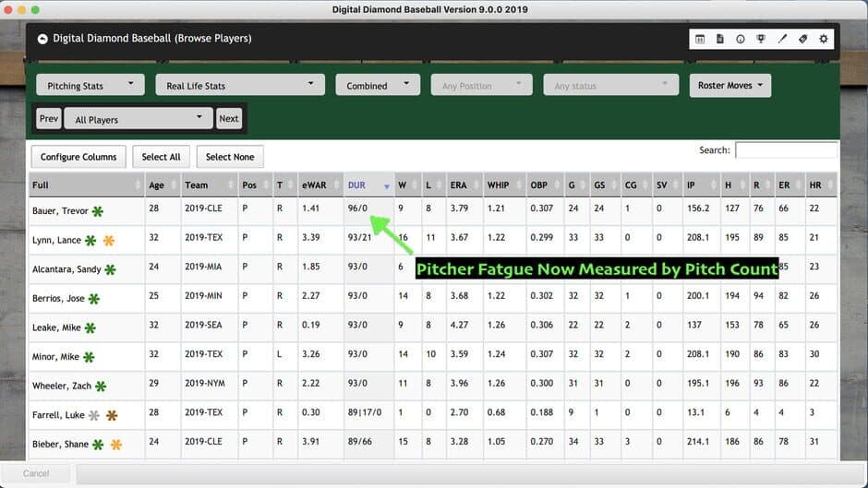The height and width of the screenshot is (488, 868).
Task: Open the Real Life Stats dropdown
Action: point(240,85)
